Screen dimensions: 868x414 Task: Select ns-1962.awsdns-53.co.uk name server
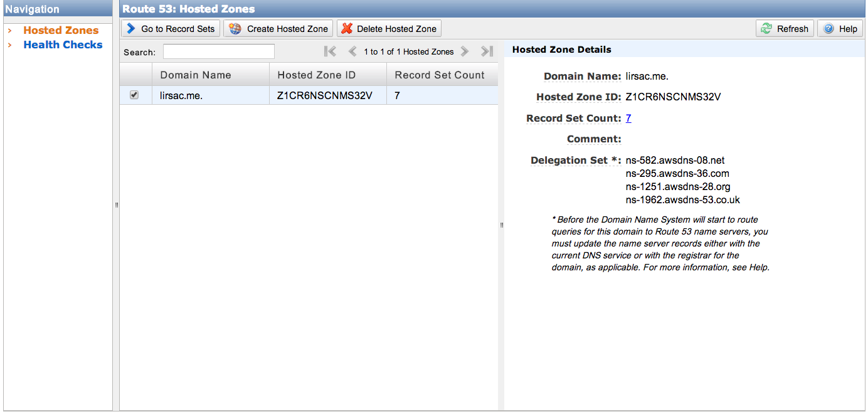683,199
